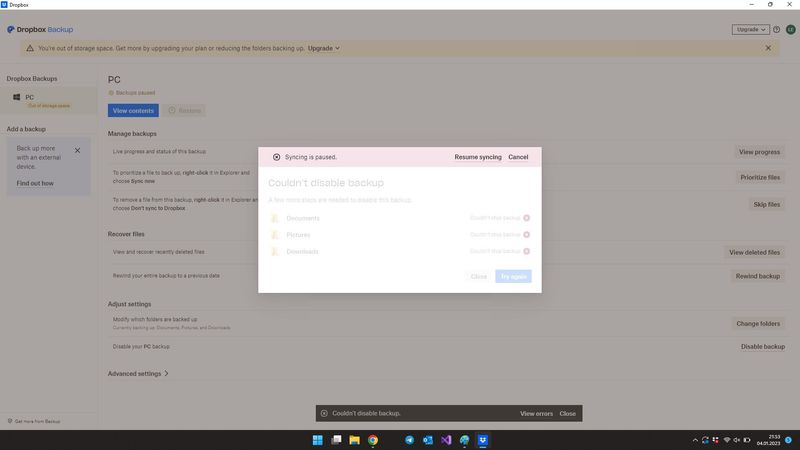The height and width of the screenshot is (450, 800).
Task: Select the PC backup in the sidebar
Action: click(48, 101)
